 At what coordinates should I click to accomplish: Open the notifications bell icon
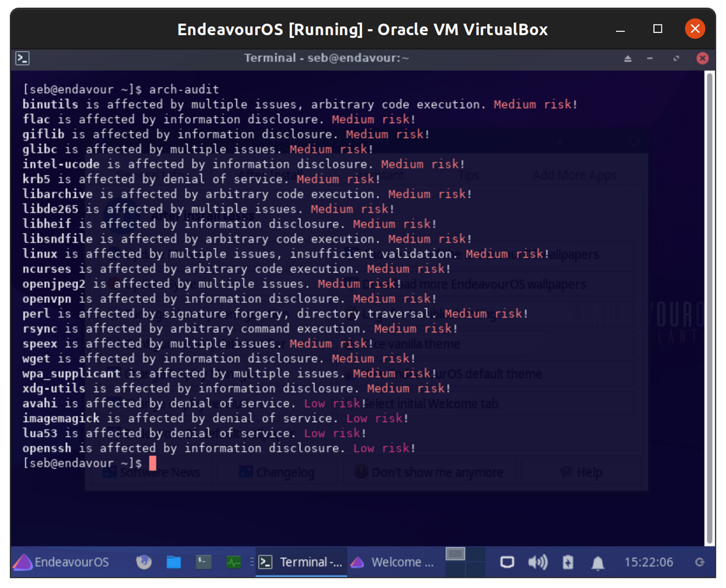point(598,562)
